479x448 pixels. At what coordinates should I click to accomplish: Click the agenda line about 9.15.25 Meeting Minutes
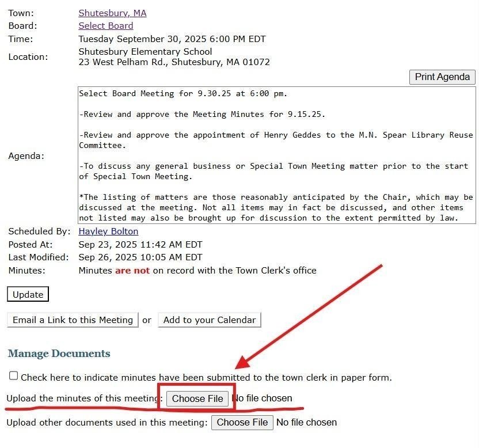202,114
